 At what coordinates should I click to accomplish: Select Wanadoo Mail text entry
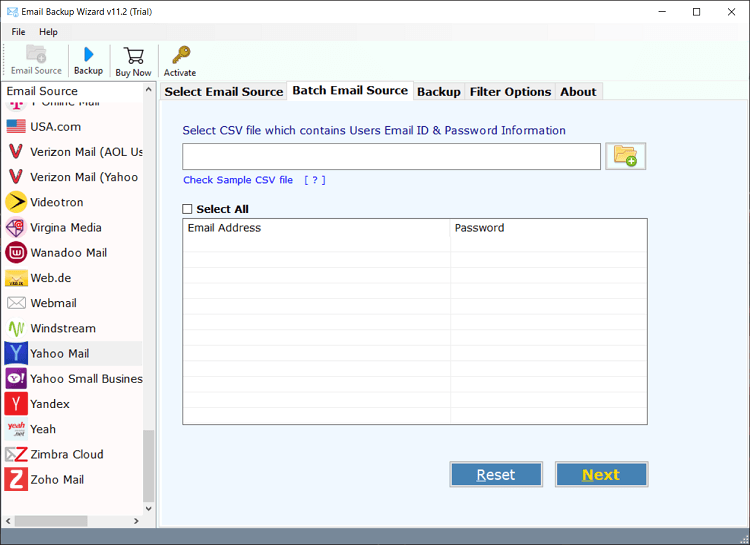[x=68, y=253]
